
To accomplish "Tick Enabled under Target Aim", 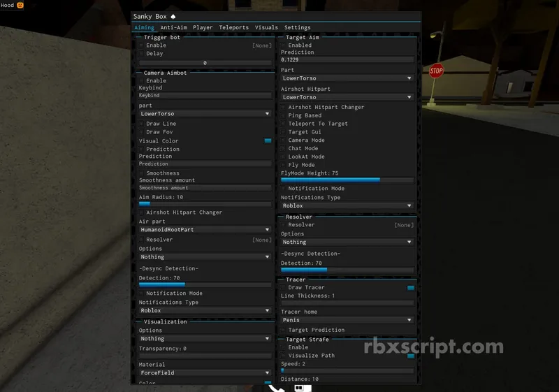I will click(283, 45).
